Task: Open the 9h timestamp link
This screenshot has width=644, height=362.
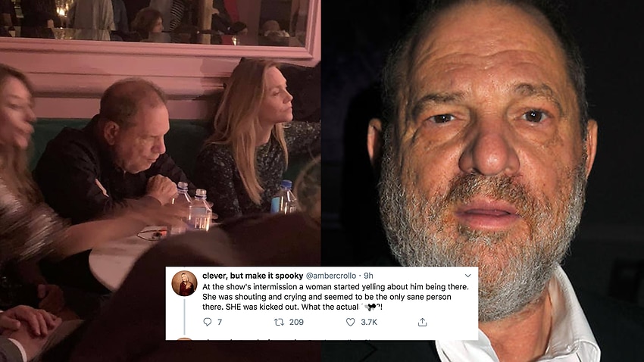Action: pos(369,274)
